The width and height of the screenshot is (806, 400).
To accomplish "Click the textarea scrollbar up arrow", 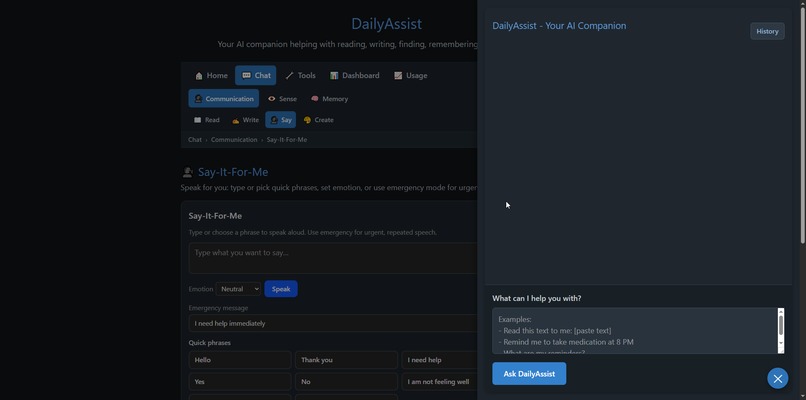I will [x=781, y=311].
